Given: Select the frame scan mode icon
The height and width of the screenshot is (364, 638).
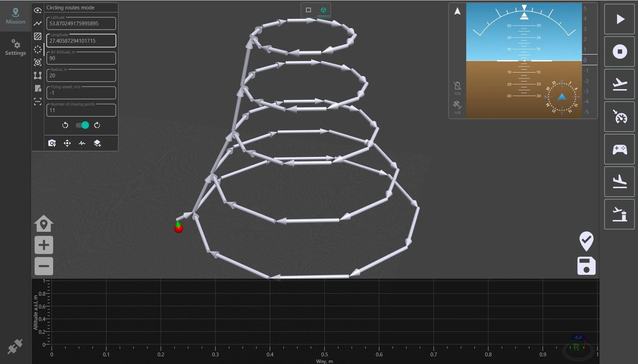Looking at the screenshot, I should click(x=38, y=101).
